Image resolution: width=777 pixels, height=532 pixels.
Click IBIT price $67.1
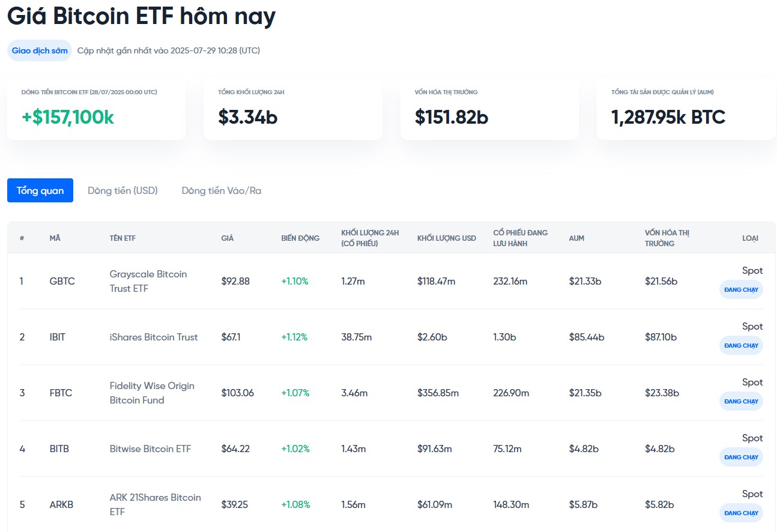pos(231,337)
